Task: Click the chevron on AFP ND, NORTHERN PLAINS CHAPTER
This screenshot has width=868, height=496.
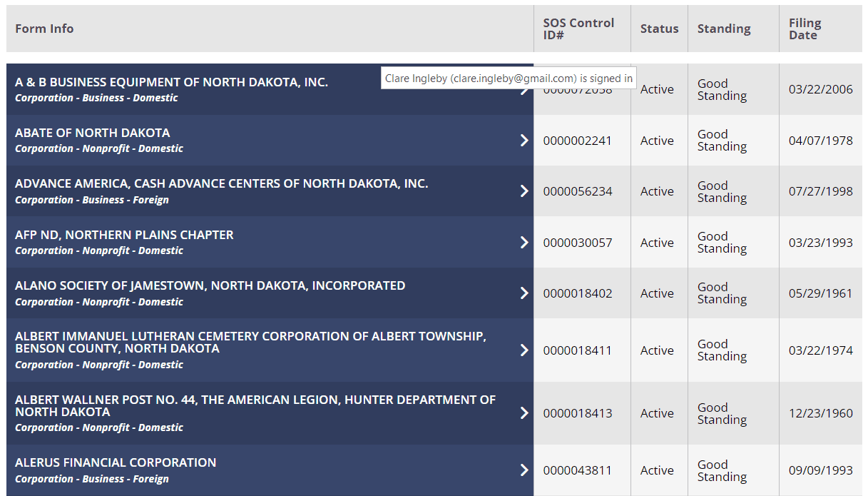Action: (x=524, y=241)
